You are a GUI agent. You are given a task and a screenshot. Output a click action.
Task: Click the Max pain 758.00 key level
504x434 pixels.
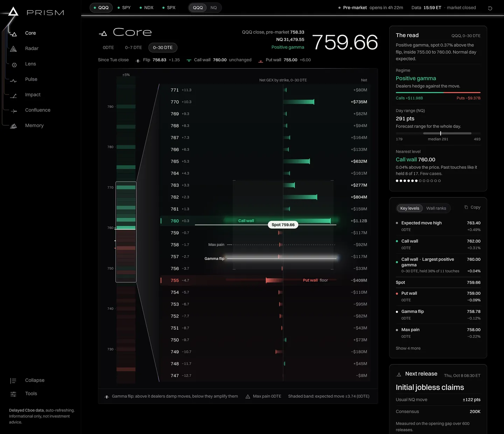[438, 333]
